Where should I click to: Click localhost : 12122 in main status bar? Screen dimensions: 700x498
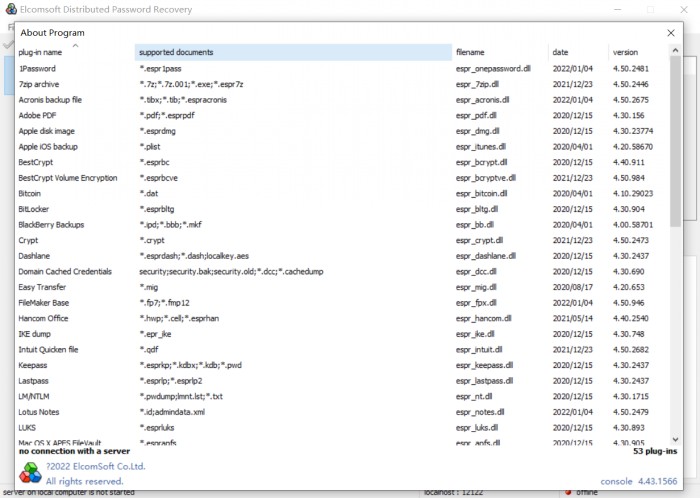pyautogui.click(x=454, y=493)
